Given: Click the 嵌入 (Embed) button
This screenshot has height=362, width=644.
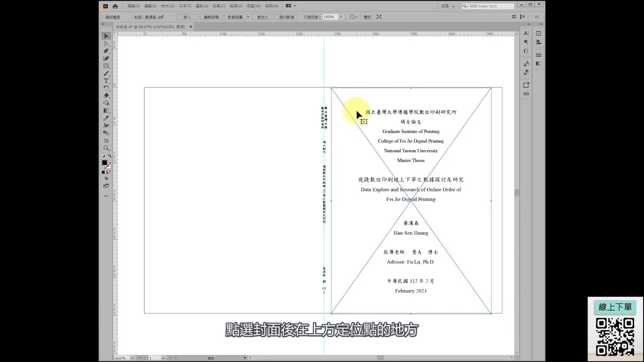Looking at the screenshot, I should pyautogui.click(x=187, y=17).
